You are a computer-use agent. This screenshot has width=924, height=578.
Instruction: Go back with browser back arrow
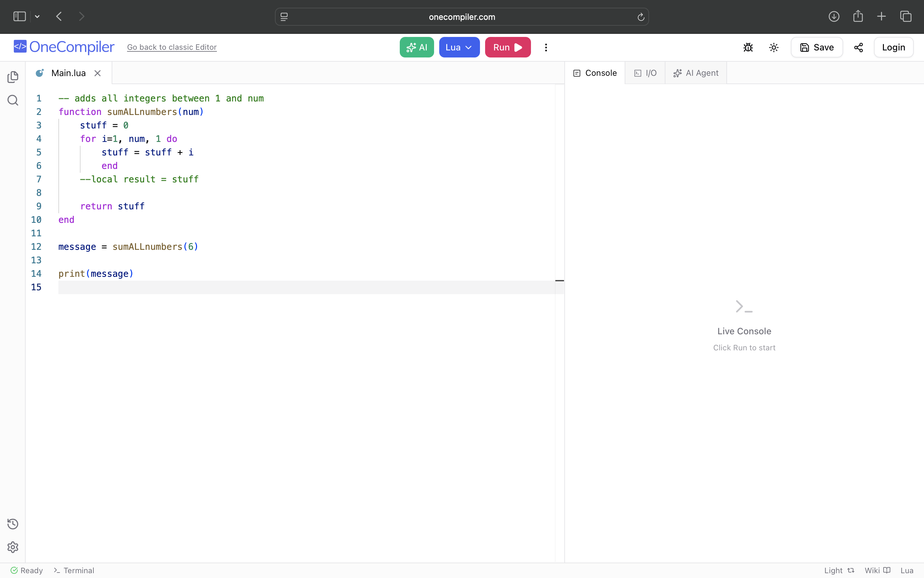pos(59,16)
